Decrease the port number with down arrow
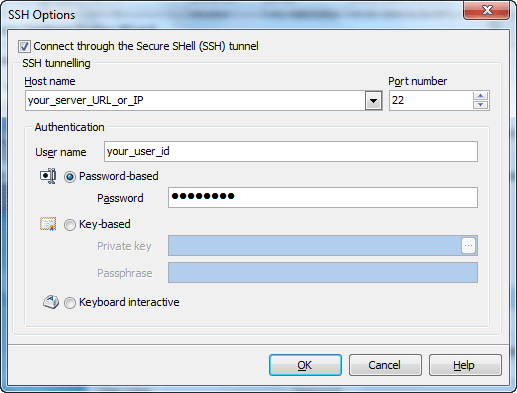The width and height of the screenshot is (517, 393). point(480,105)
